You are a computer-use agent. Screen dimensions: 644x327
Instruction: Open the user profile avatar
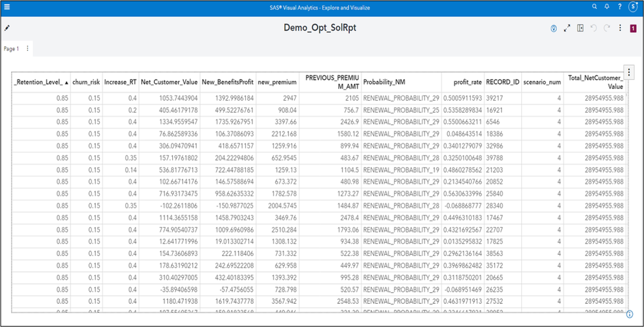pos(632,7)
